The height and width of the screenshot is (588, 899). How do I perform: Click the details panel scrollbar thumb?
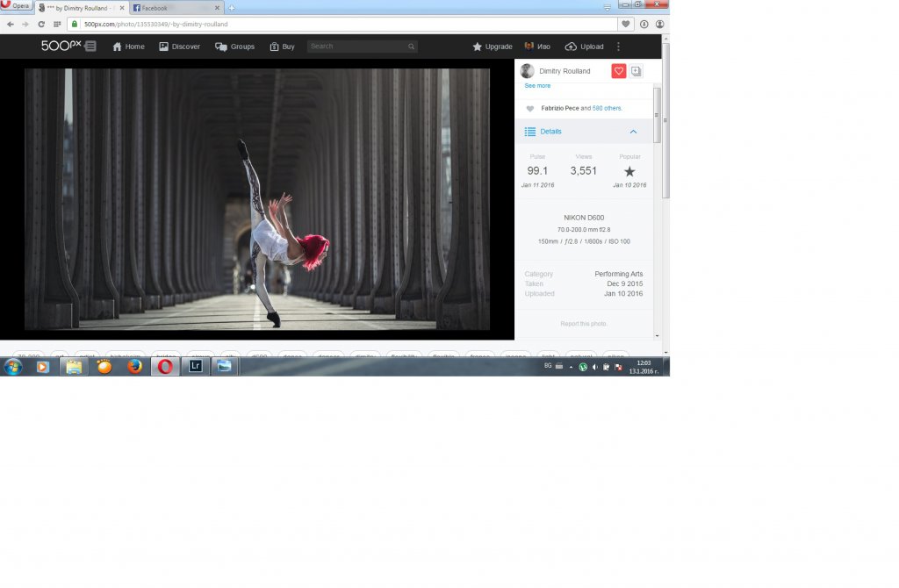coord(657,115)
